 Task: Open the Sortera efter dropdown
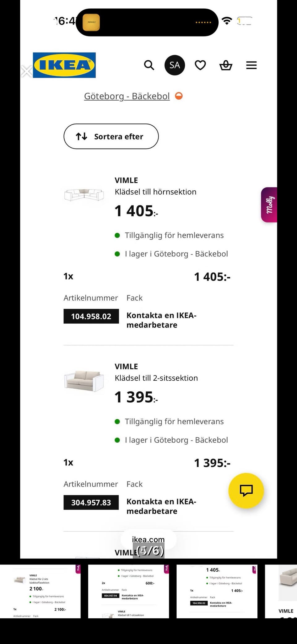point(111,136)
